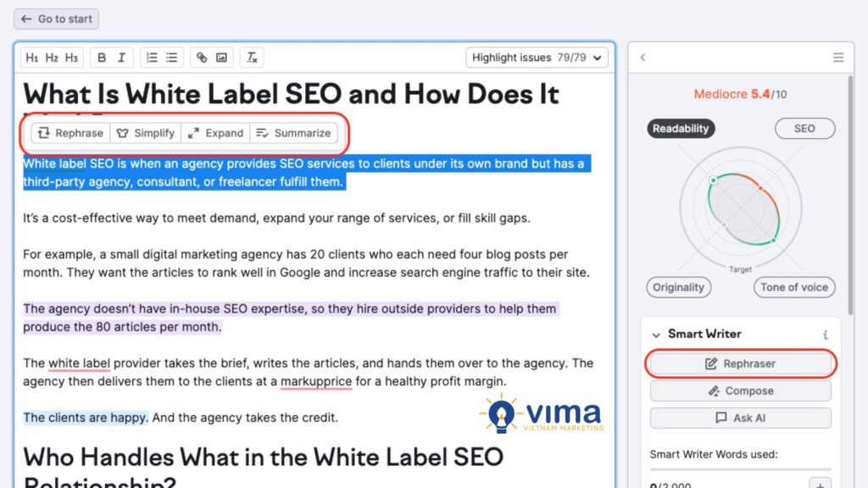The height and width of the screenshot is (488, 868).
Task: Open the Highlight issues dropdown
Action: coord(537,58)
